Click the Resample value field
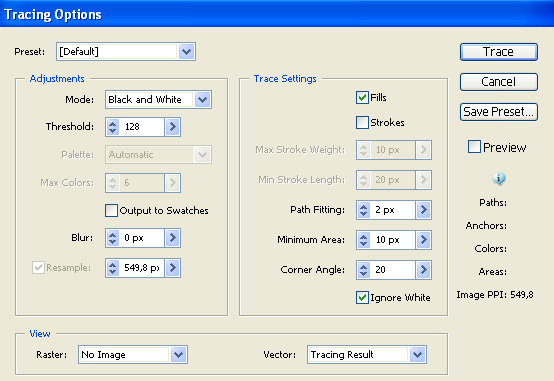This screenshot has width=554, height=381. 142,268
